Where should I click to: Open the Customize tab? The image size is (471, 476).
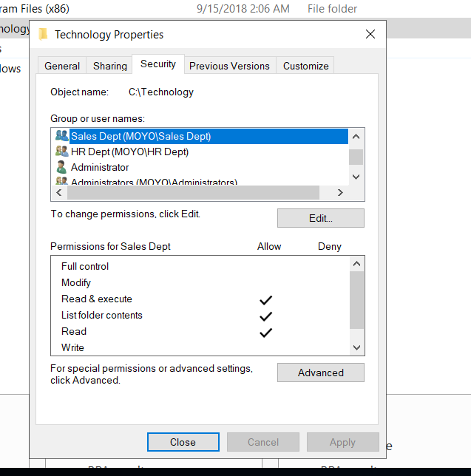click(x=305, y=66)
